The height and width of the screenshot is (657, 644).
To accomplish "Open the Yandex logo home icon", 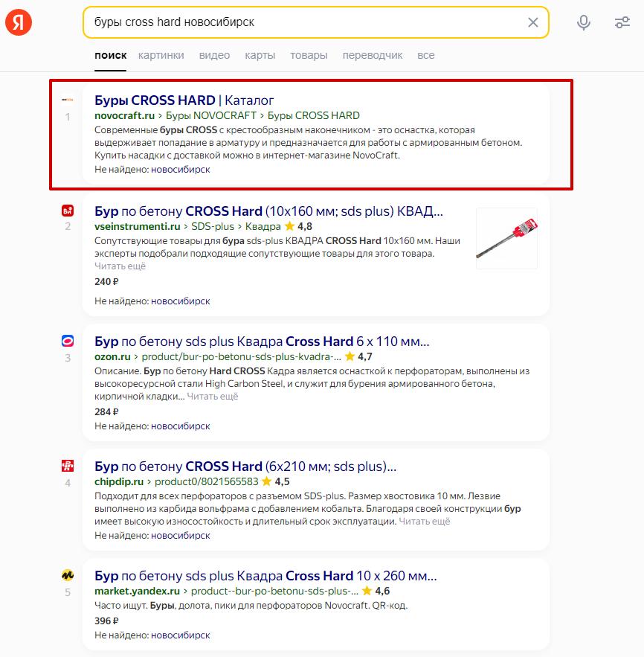I will (19, 22).
